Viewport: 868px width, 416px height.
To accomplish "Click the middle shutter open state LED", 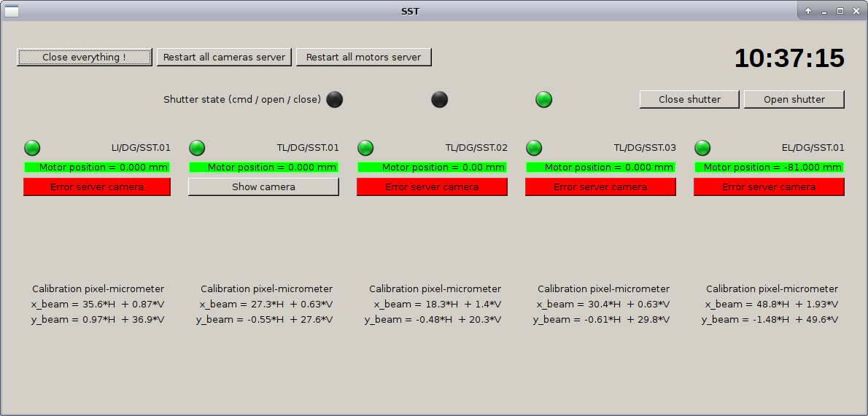I will pos(439,100).
